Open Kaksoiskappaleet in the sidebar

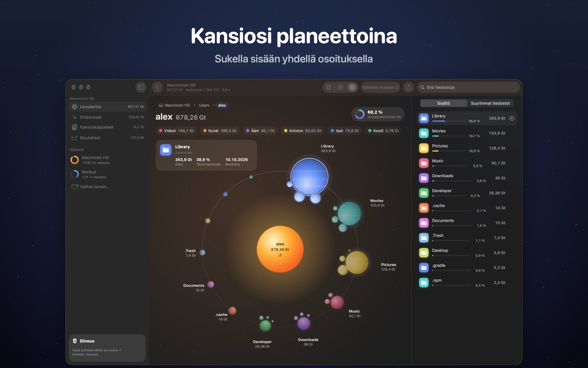click(107, 127)
